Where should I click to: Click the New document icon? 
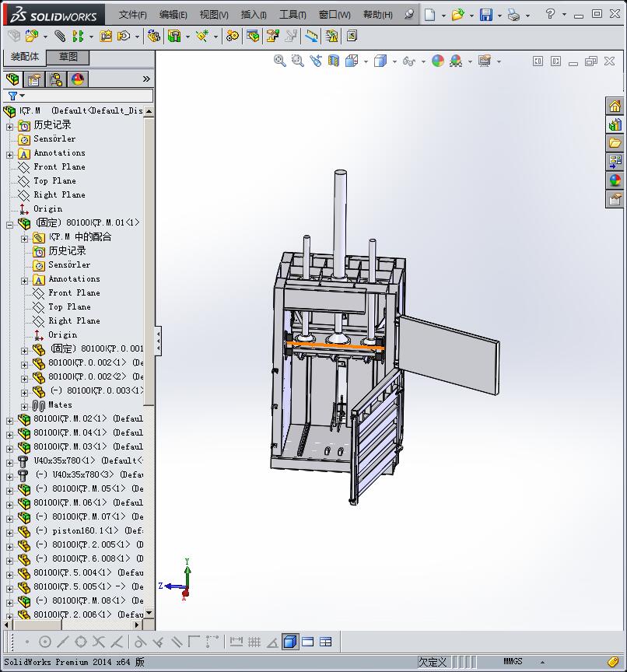(x=429, y=15)
